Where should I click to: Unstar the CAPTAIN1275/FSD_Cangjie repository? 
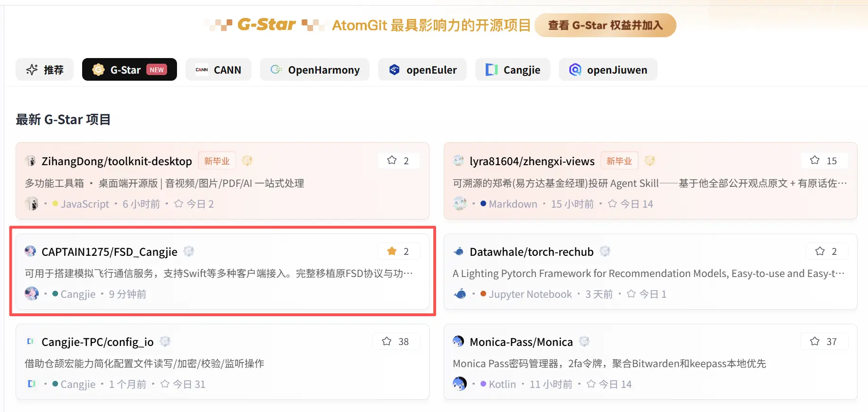[398, 252]
